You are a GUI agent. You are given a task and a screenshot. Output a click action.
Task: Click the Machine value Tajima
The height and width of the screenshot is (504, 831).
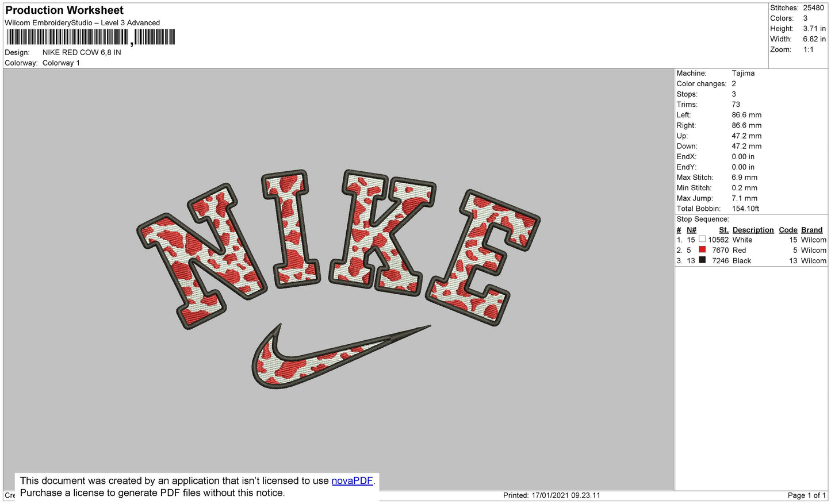point(743,73)
